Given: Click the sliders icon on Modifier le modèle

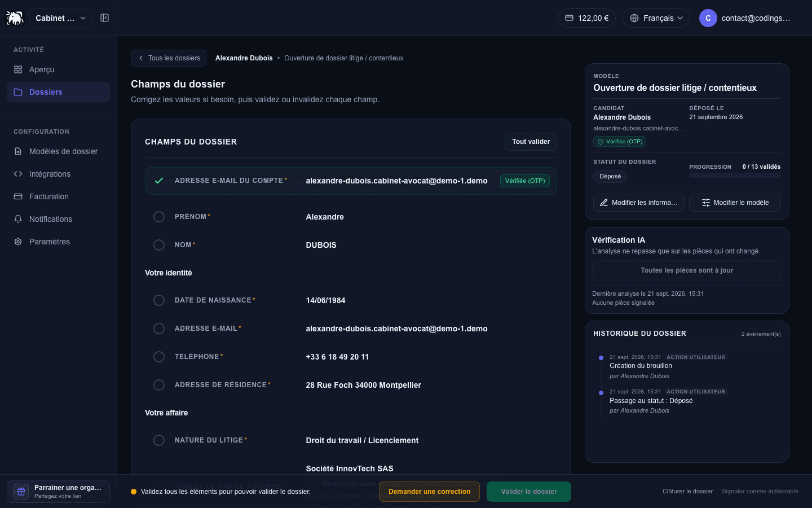Looking at the screenshot, I should [705, 203].
